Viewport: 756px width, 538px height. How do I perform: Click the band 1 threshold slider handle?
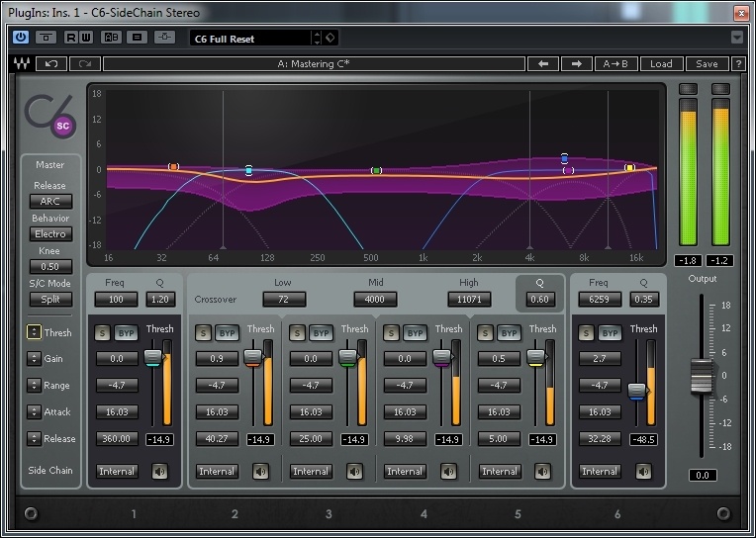pos(153,357)
